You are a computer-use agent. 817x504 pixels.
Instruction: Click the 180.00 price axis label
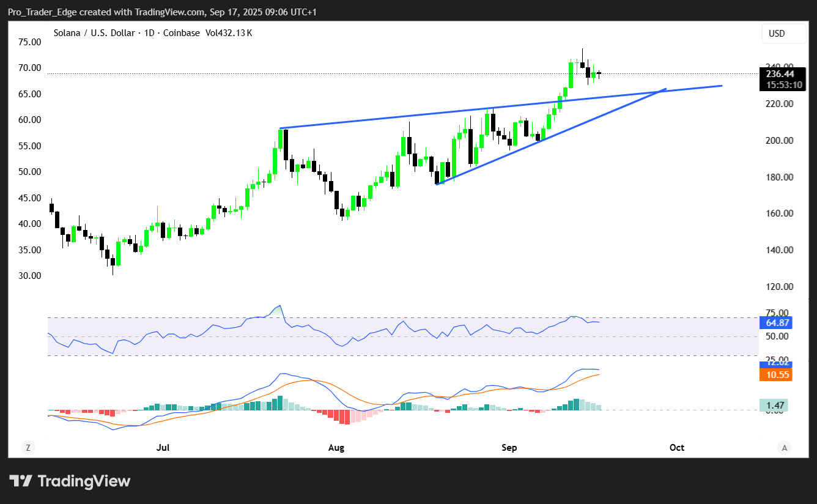tap(780, 177)
